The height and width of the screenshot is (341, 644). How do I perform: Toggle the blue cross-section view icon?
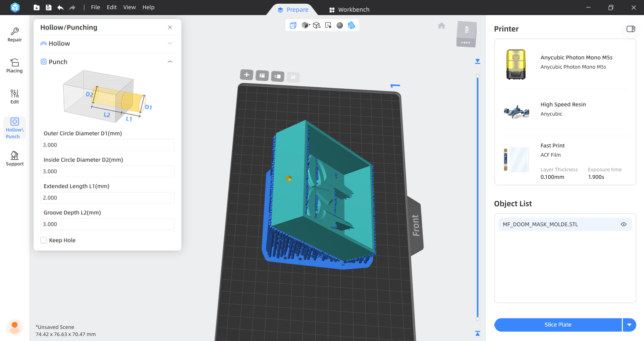point(352,25)
